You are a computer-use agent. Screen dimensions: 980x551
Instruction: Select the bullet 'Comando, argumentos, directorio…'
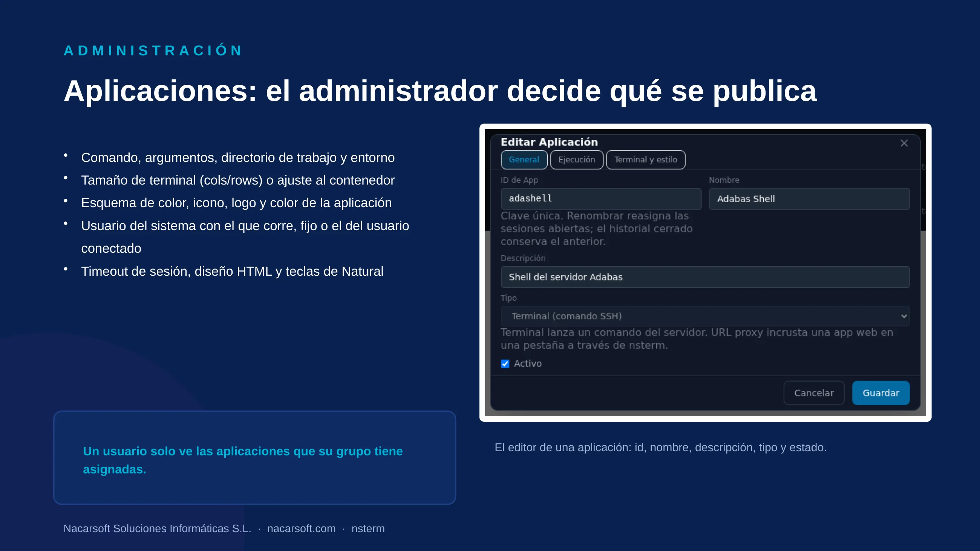(x=238, y=157)
